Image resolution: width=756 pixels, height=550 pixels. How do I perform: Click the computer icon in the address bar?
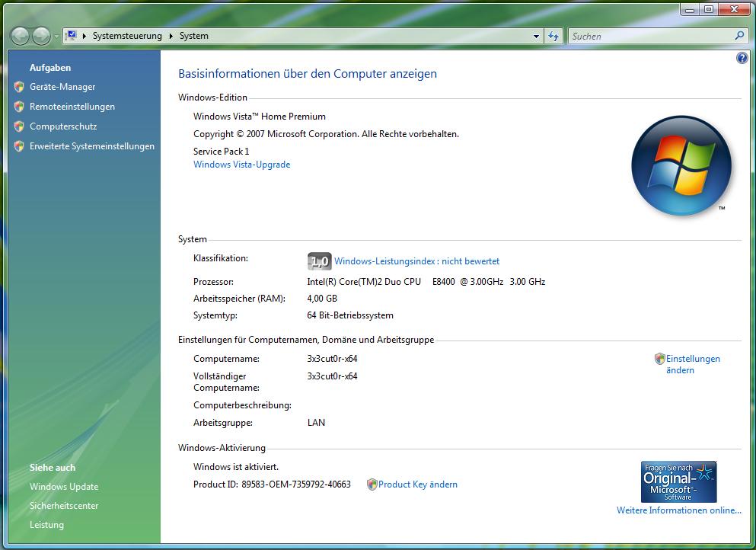coord(72,36)
